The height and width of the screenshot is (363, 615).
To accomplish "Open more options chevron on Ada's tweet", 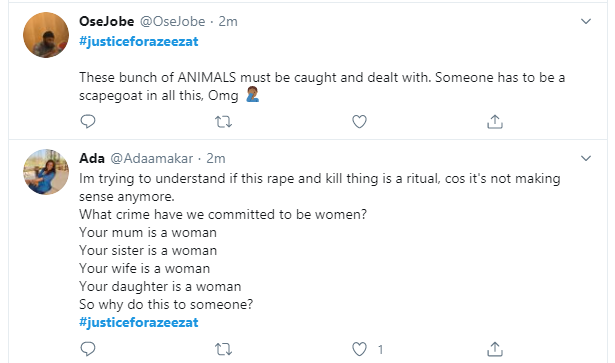I will pos(586,158).
